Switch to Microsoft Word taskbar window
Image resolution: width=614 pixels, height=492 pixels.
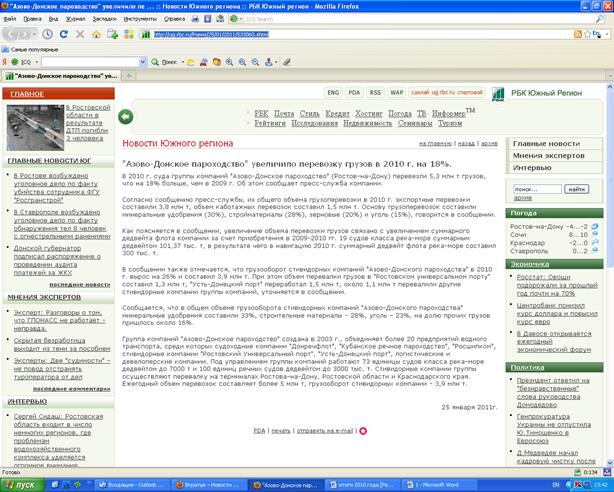[x=440, y=485]
